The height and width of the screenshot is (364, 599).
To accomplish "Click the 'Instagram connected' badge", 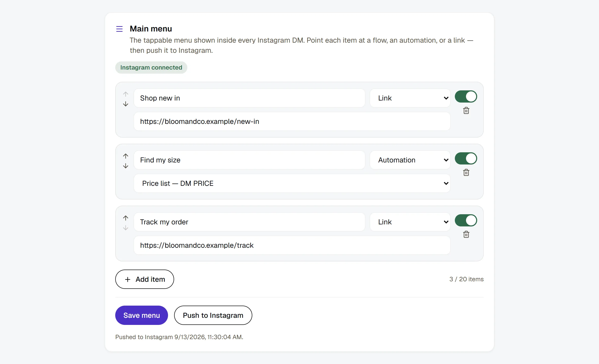I will (151, 68).
